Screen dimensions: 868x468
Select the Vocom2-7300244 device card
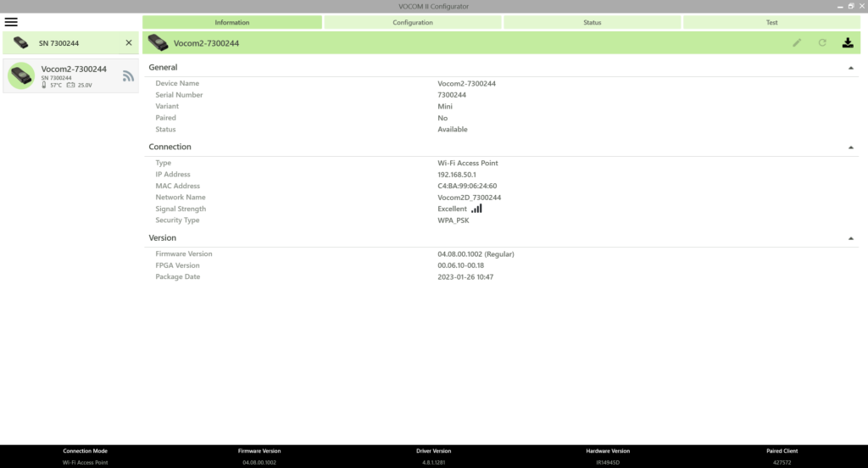[x=71, y=75]
